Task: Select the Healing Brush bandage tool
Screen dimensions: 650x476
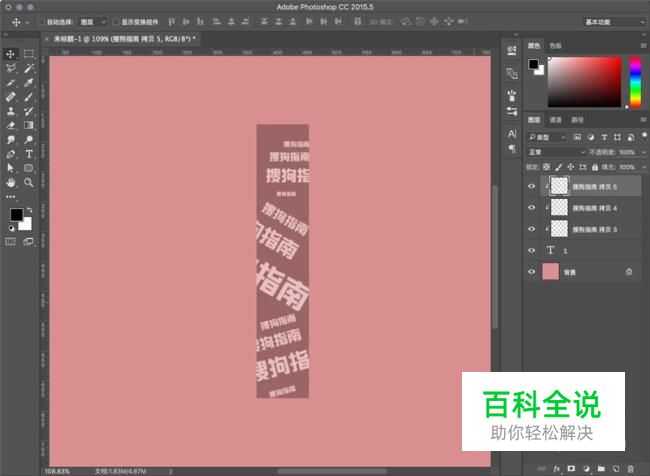Action: point(10,97)
